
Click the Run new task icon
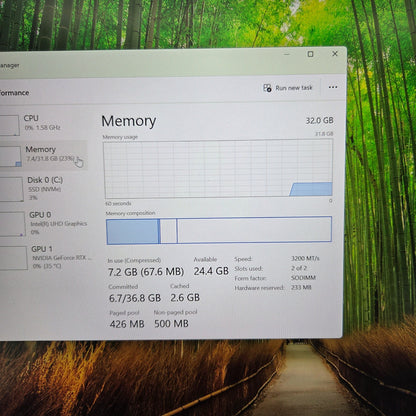[x=267, y=88]
